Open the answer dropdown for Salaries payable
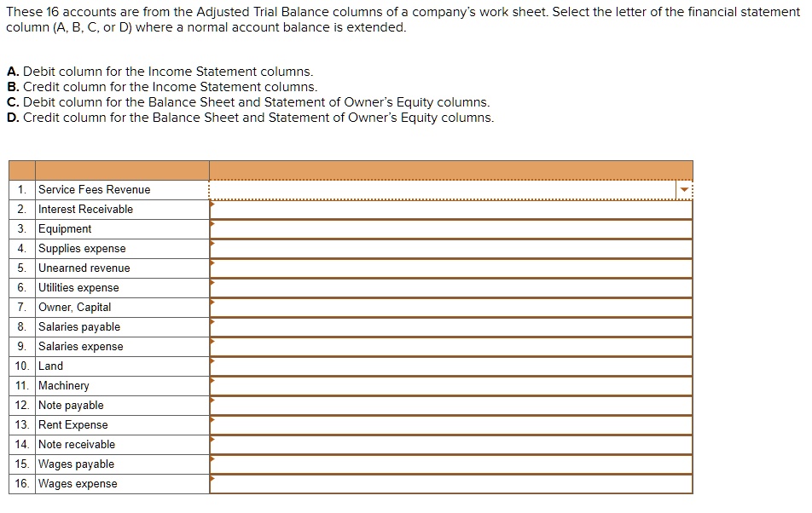The image size is (812, 513). pyautogui.click(x=450, y=326)
